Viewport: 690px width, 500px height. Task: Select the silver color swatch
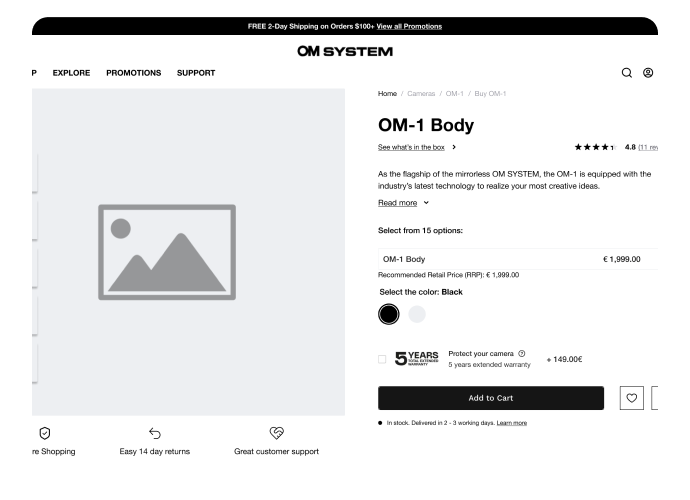[417, 314]
